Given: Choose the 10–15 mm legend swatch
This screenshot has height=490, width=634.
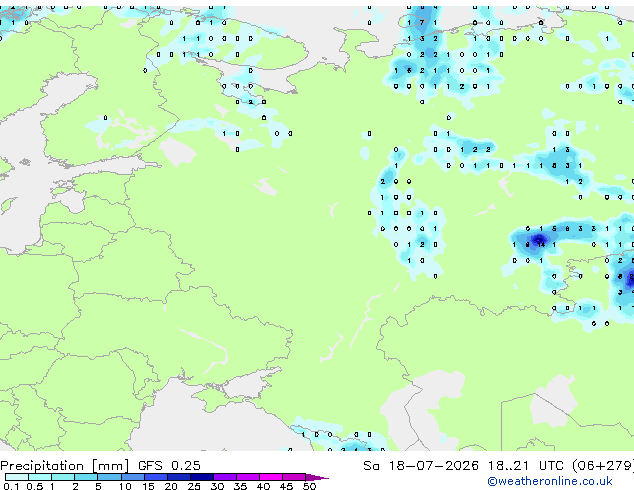Looking at the screenshot, I should 132,477.
